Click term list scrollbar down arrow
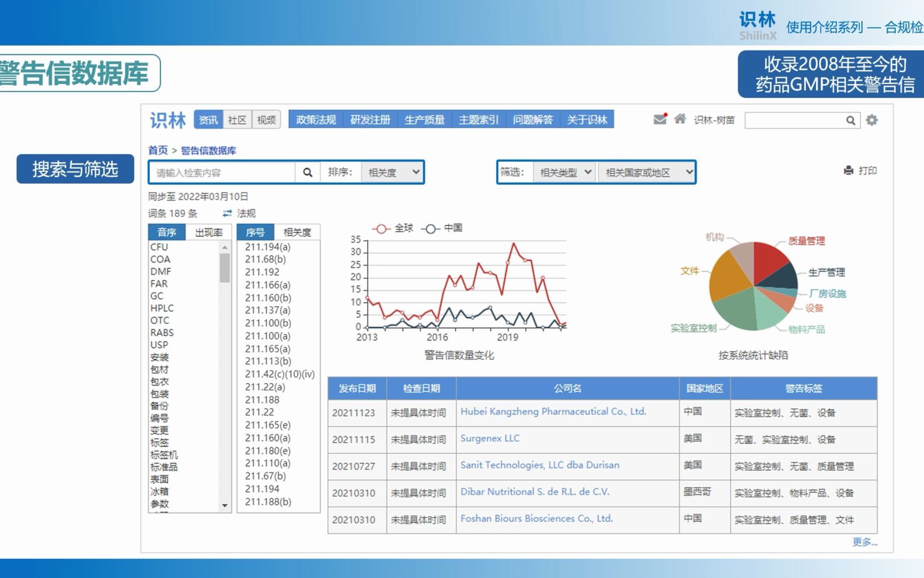The height and width of the screenshot is (578, 924). coord(225,505)
